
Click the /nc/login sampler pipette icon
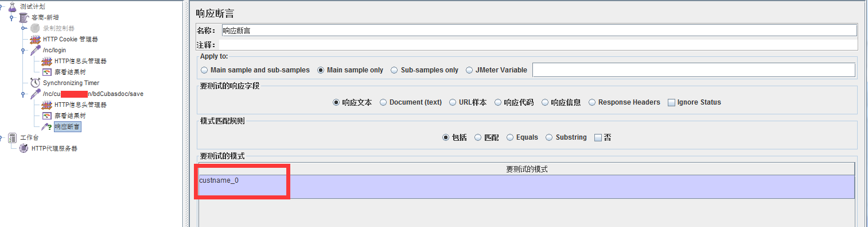(x=35, y=50)
